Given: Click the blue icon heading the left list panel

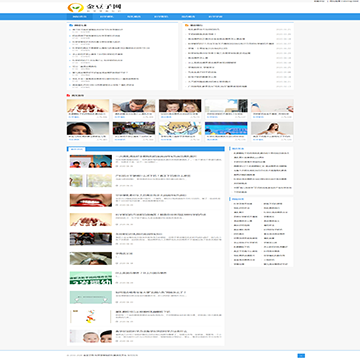Looking at the screenshot, I should pyautogui.click(x=71, y=25).
